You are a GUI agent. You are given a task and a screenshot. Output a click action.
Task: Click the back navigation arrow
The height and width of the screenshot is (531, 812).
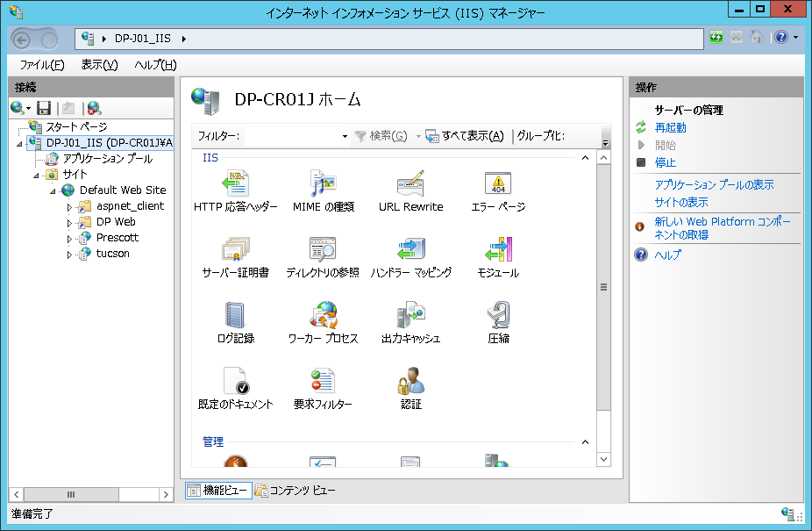(x=21, y=39)
